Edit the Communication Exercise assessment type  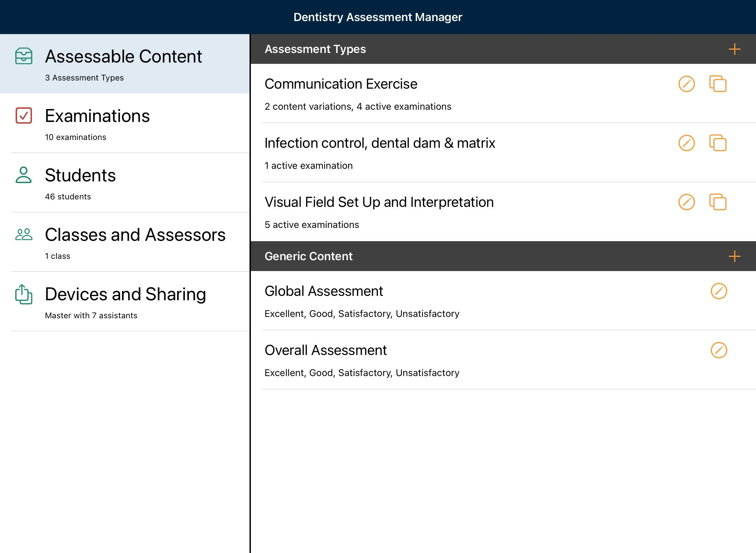coord(686,84)
